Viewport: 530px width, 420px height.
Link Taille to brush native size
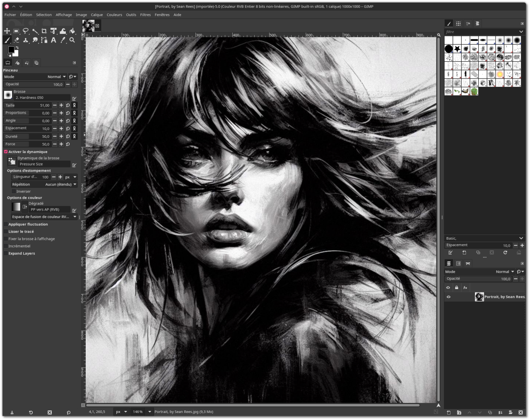point(75,106)
